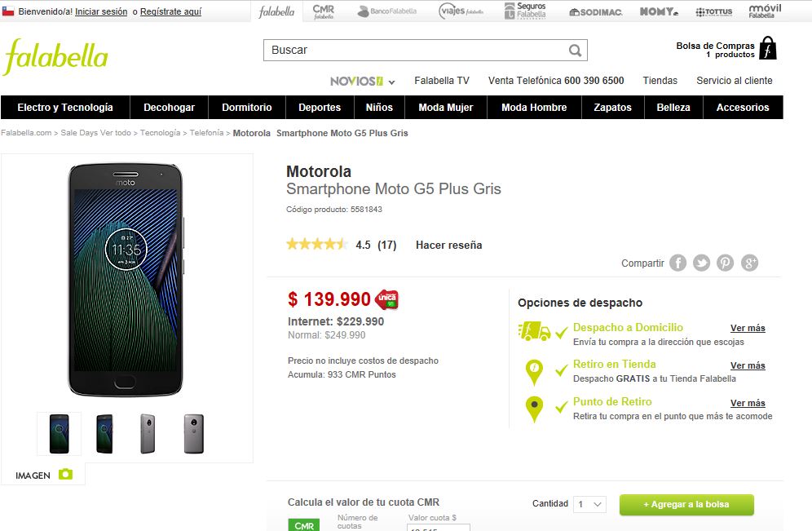Viewport: 812px width, 531px height.
Task: Click the search magnifying glass icon
Action: 575,51
